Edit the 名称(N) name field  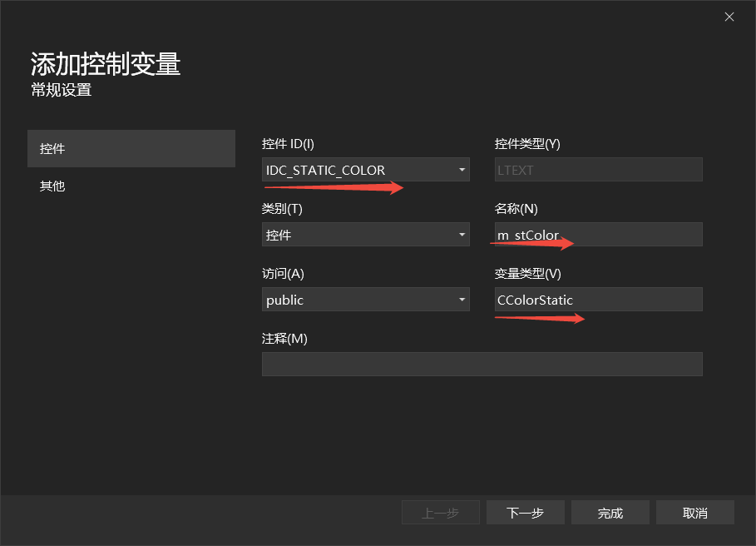click(x=598, y=234)
